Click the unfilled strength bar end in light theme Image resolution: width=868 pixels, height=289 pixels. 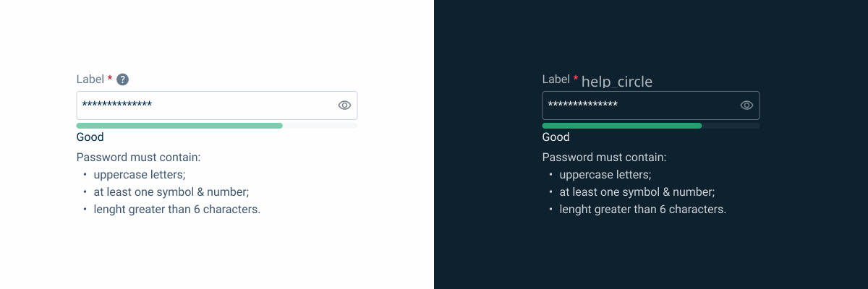tap(320, 126)
